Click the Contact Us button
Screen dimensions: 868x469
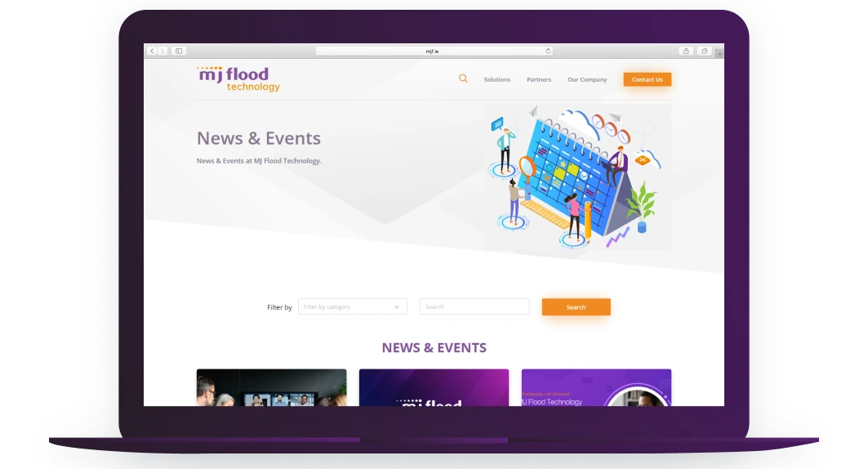[x=648, y=80]
